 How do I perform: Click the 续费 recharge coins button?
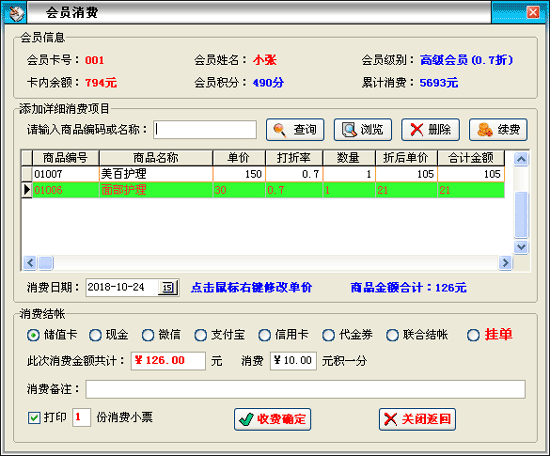click(498, 129)
